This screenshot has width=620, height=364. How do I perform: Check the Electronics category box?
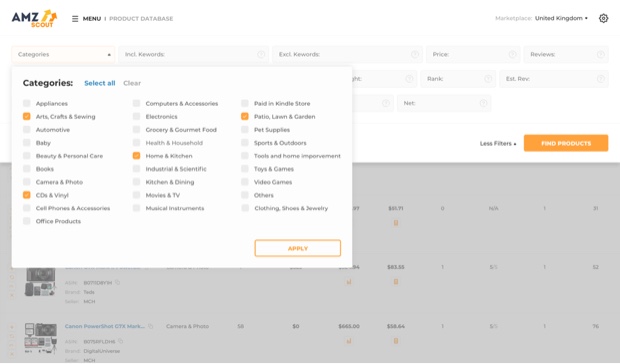[x=136, y=116]
